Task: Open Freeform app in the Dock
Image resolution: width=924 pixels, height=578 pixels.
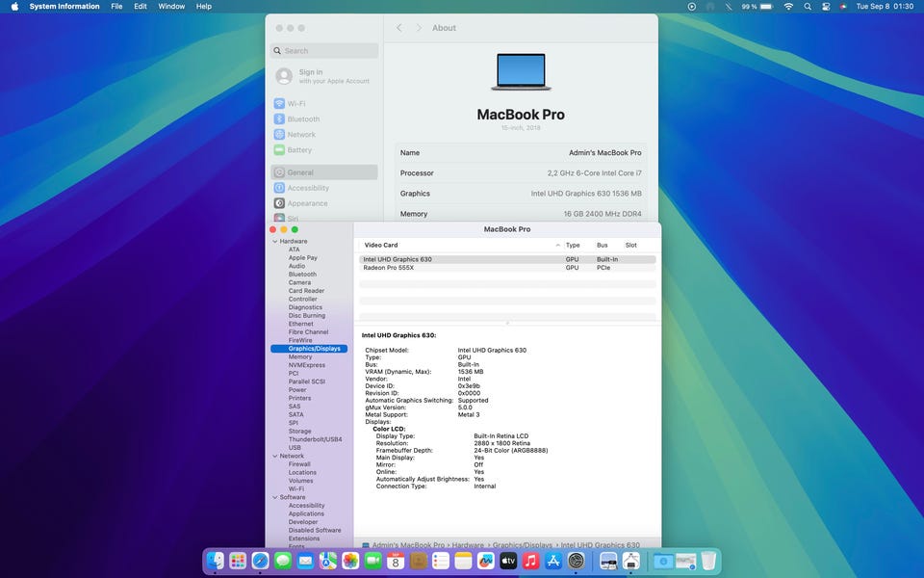Action: [x=485, y=561]
